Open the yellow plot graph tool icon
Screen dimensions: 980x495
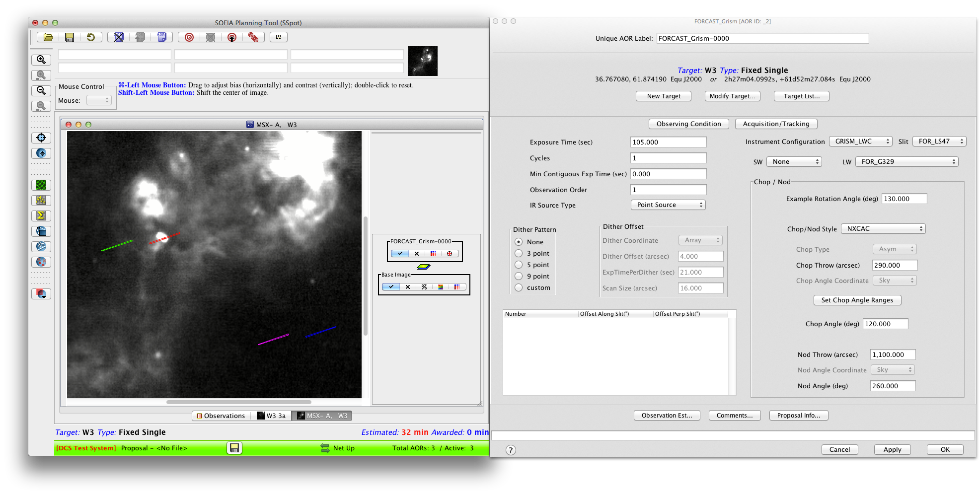click(41, 201)
